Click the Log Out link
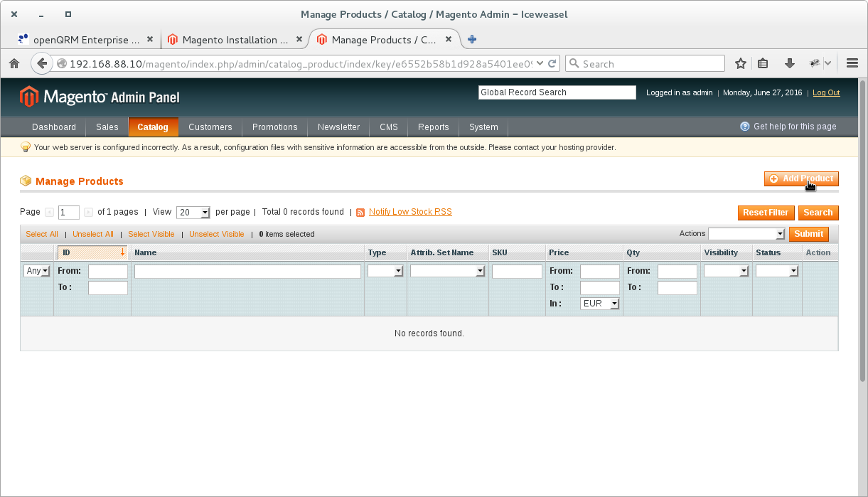 click(x=826, y=92)
